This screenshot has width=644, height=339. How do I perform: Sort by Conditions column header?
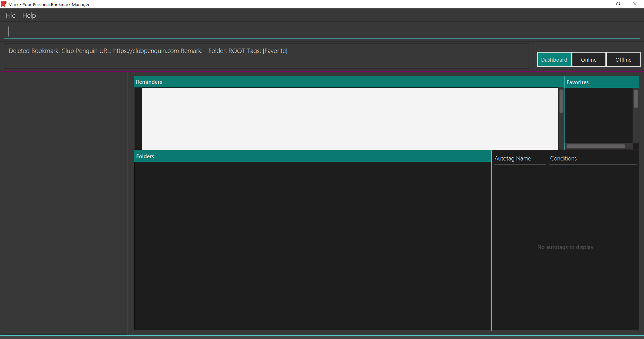(x=593, y=158)
